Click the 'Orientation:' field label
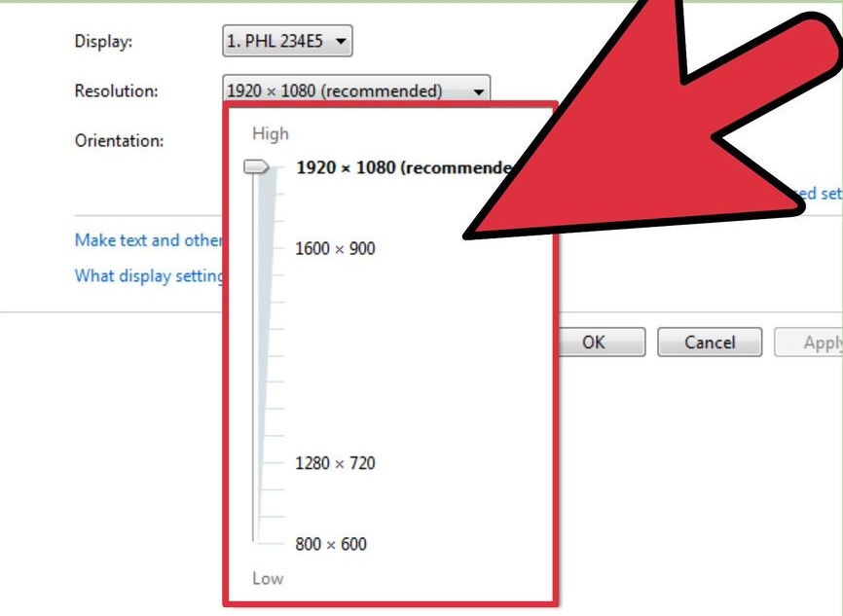Screen dimensions: 843x616 (x=119, y=141)
